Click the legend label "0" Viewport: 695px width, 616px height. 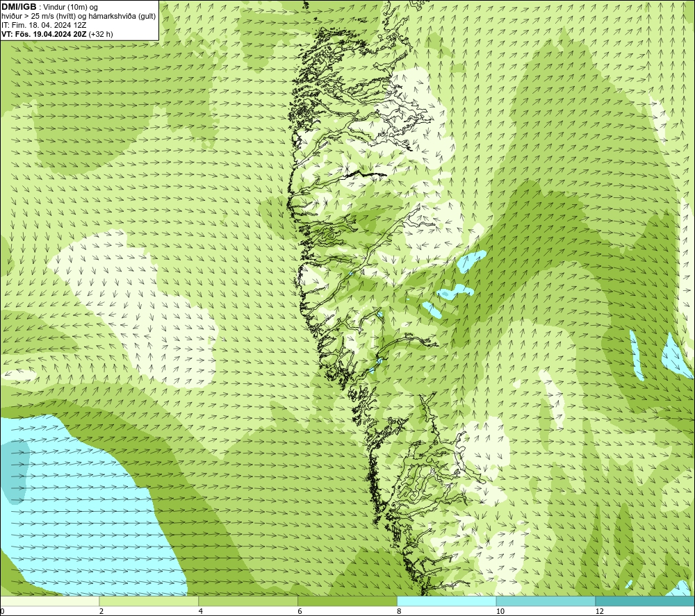tap(2, 612)
